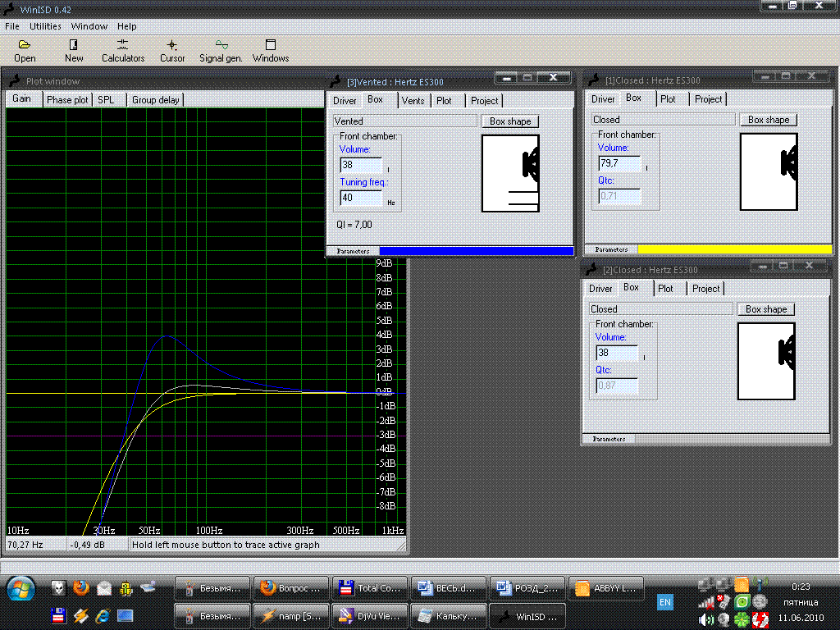
Task: Click Box shape button in [2]Closed window
Action: pos(765,309)
